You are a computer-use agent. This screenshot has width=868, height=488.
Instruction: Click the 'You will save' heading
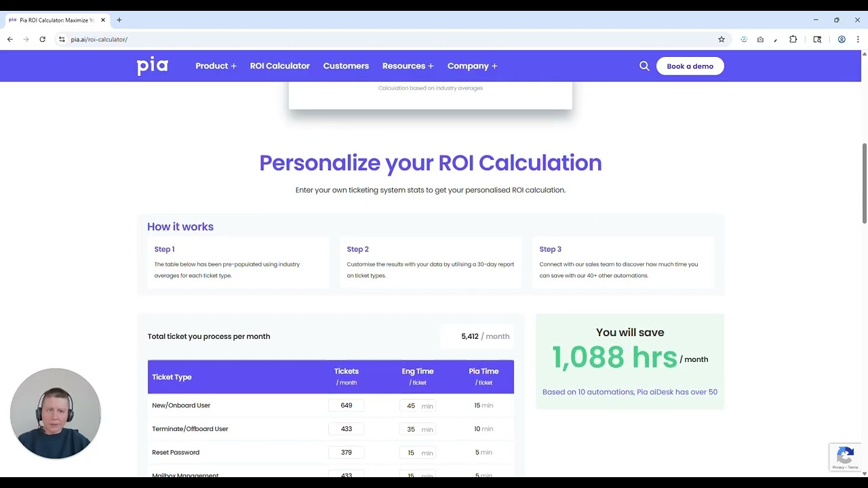630,332
